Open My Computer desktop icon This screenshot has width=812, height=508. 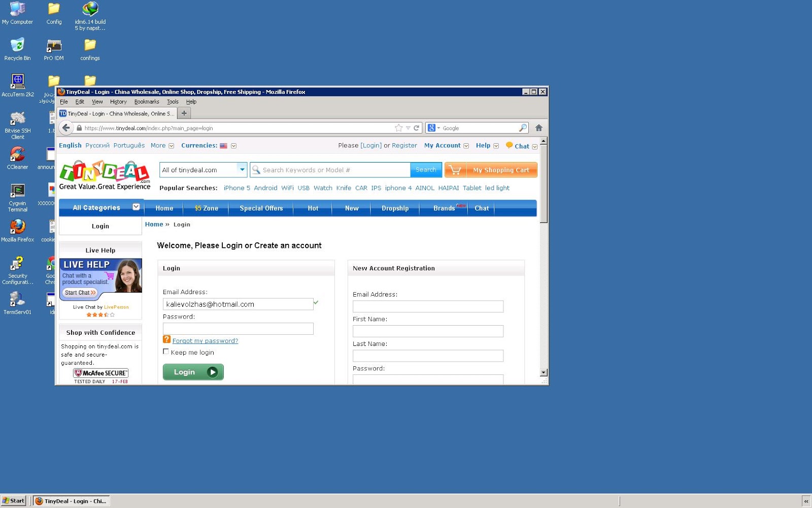pyautogui.click(x=17, y=13)
